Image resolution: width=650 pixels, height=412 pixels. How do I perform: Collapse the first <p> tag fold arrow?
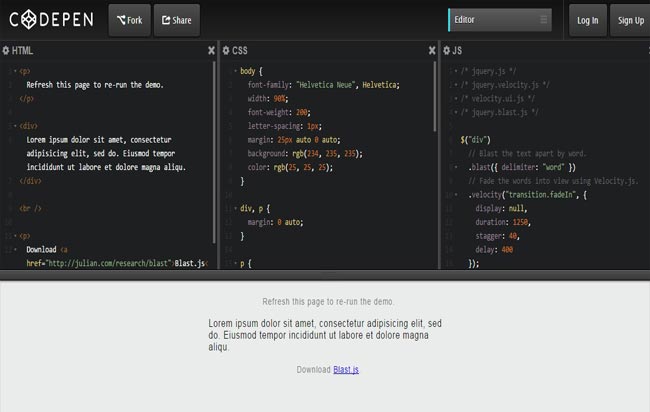point(15,71)
